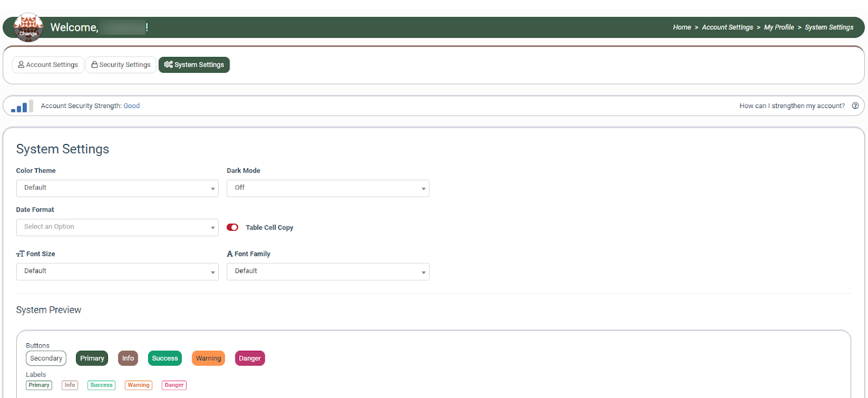Click the Font Family letter icon
Viewport: 868px width, 398px height.
[x=229, y=254]
